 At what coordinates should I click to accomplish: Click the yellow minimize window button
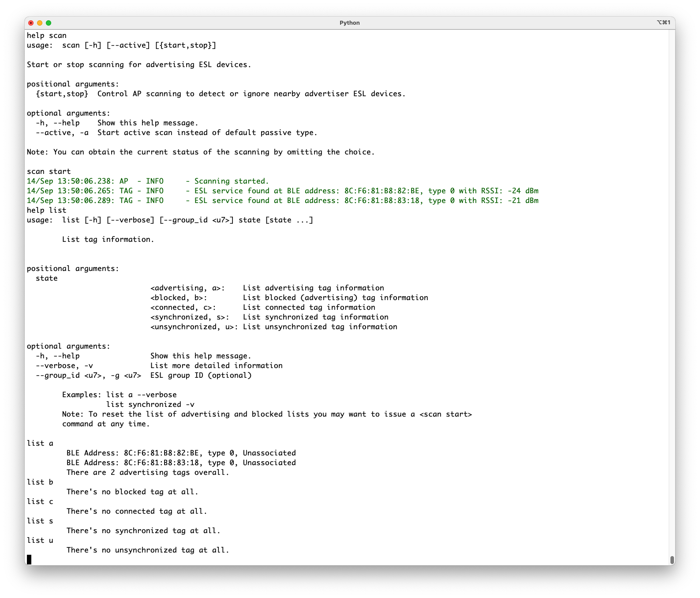point(40,23)
